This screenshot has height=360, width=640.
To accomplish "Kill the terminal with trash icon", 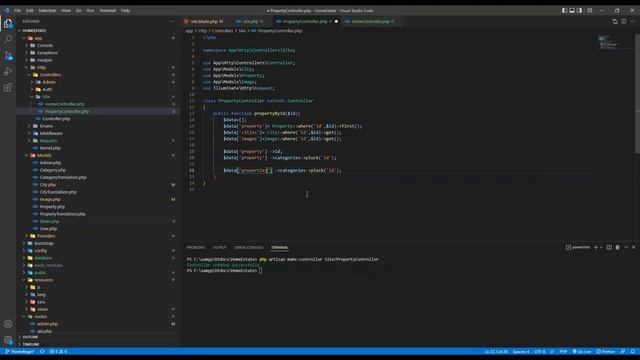I will 618,247.
